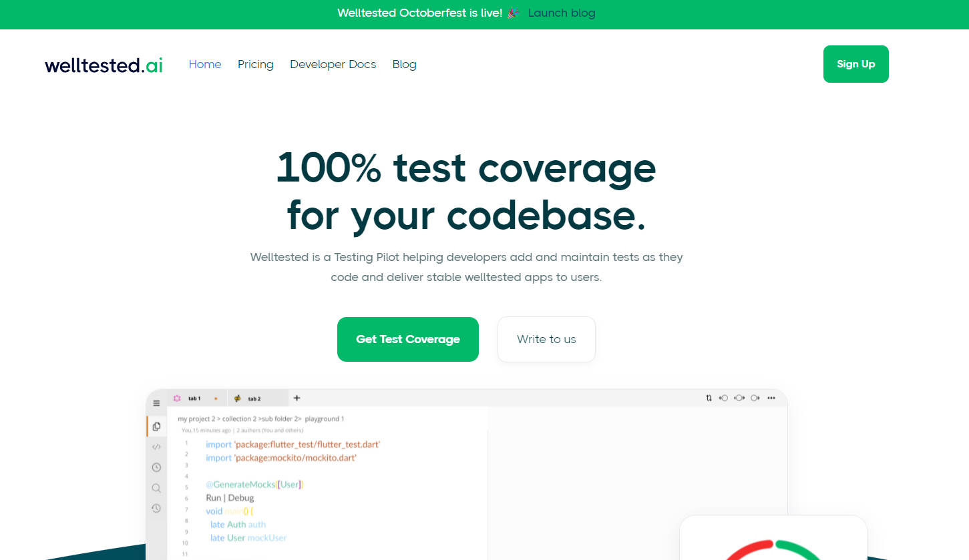Open the Blog nav link
Viewport: 969px width, 560px height.
tap(404, 64)
